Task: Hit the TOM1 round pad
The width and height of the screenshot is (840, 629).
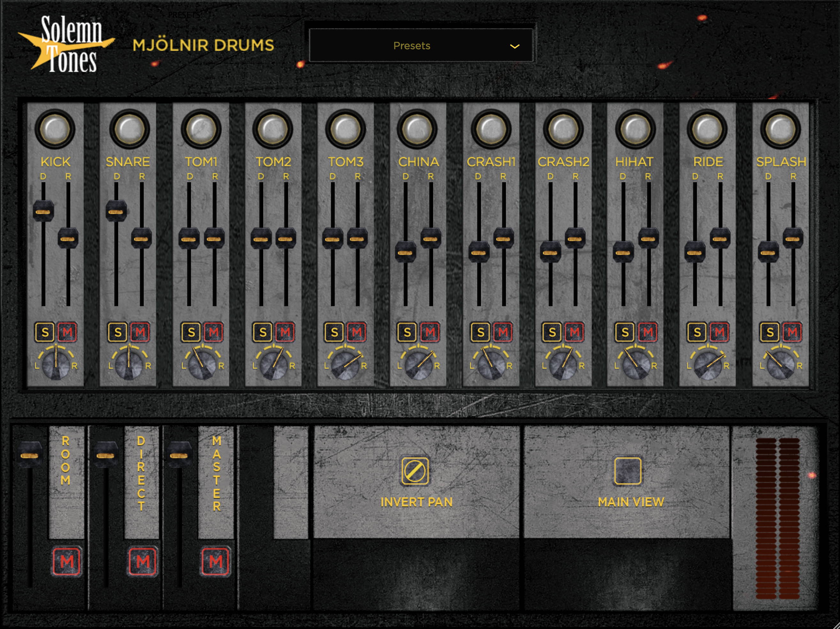Action: coord(201,129)
